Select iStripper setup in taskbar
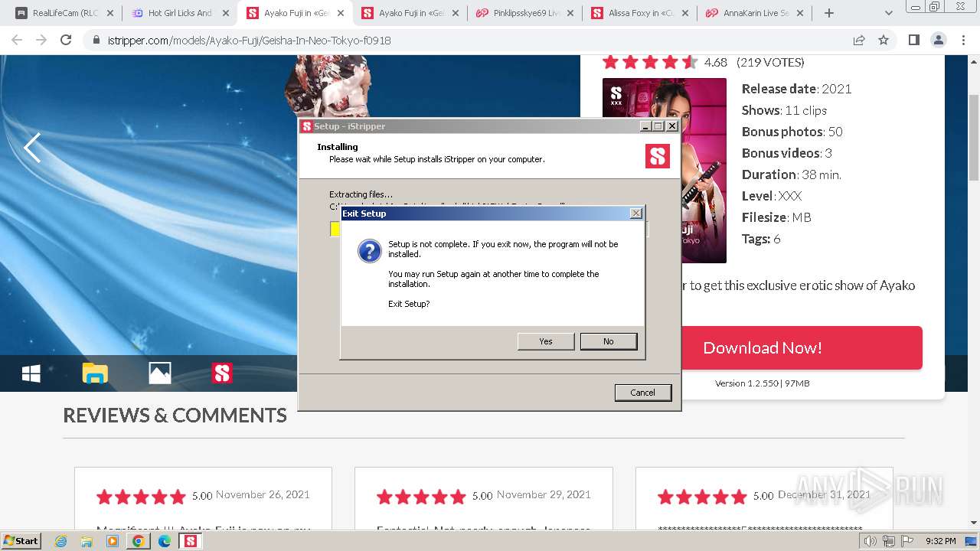 point(190,541)
